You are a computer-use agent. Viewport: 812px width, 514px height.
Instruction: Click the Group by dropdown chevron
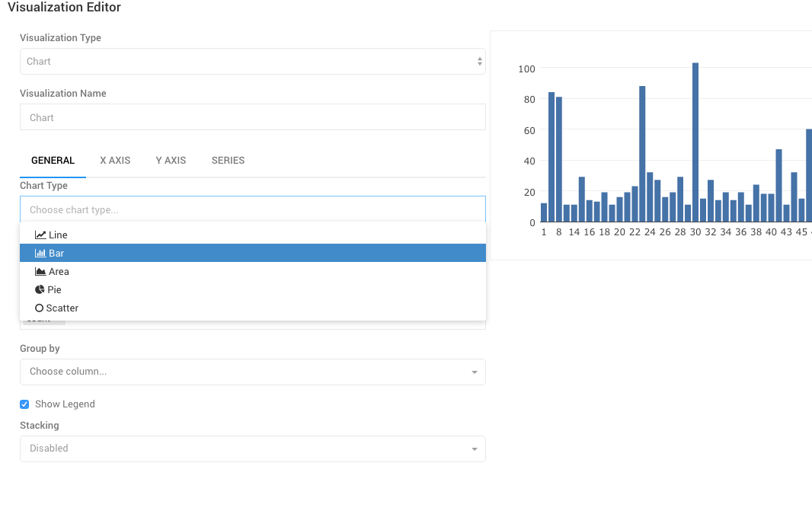click(x=474, y=372)
